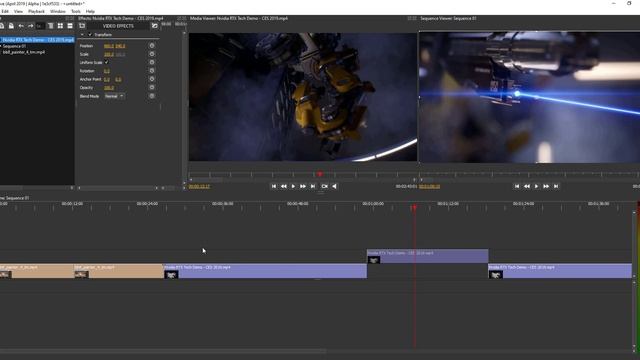The width and height of the screenshot is (640, 360).
Task: Select bbb_painter_4_tm.mp4 in project panel
Action: pyautogui.click(x=24, y=52)
